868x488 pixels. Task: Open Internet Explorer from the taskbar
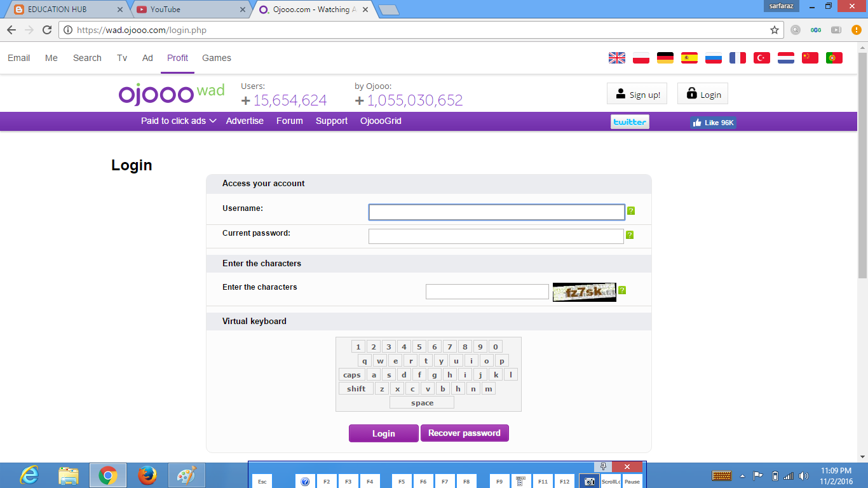29,475
